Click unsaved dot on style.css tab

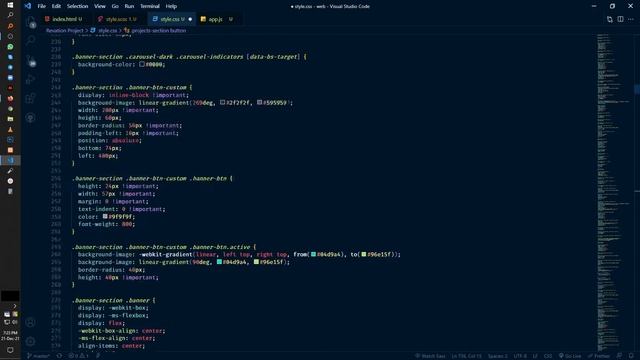coord(190,19)
